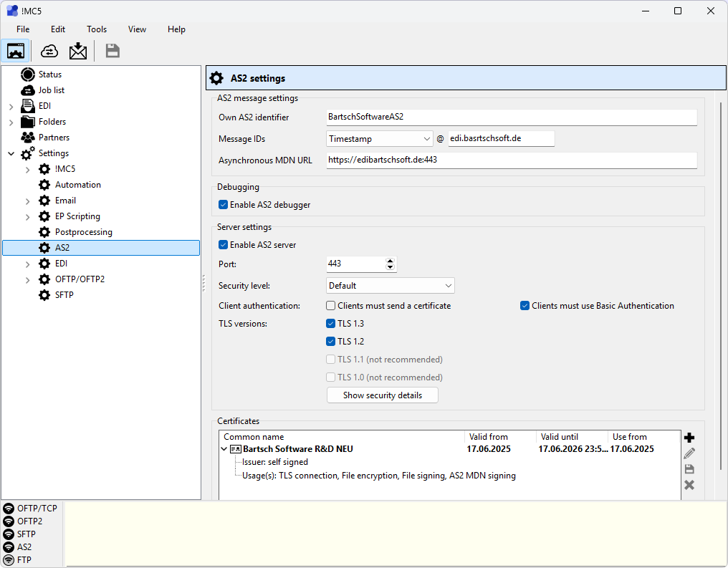Click the envelope download toolbar icon
This screenshot has width=728, height=568.
(x=77, y=51)
